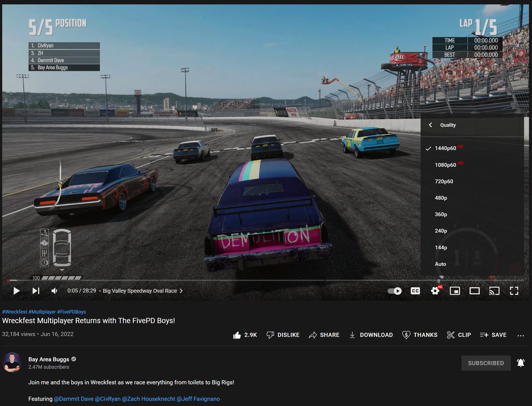Screen dimensions: 532x406
Task: Open the Bay Area Buggs channel name
Action: [x=49, y=359]
